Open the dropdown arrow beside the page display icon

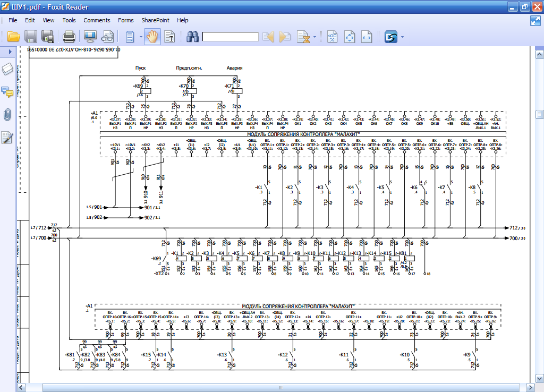tap(141, 37)
